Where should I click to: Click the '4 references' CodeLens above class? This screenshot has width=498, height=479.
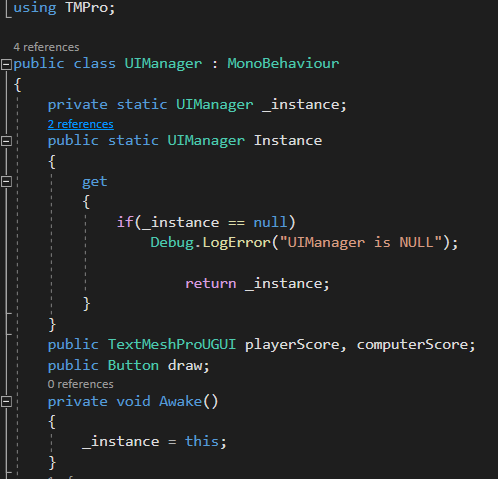pos(46,47)
